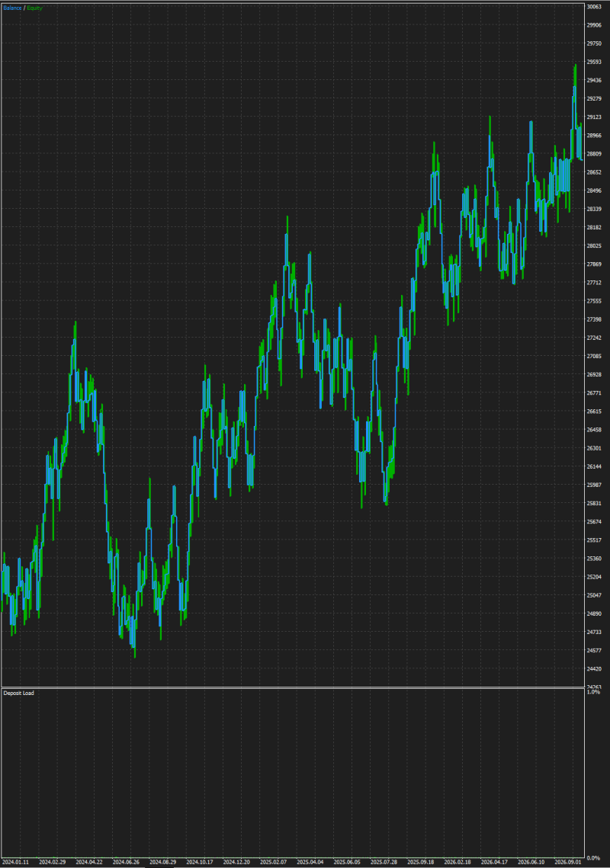Click the 27555 scale value
This screenshot has height=868, width=610.
click(x=594, y=301)
